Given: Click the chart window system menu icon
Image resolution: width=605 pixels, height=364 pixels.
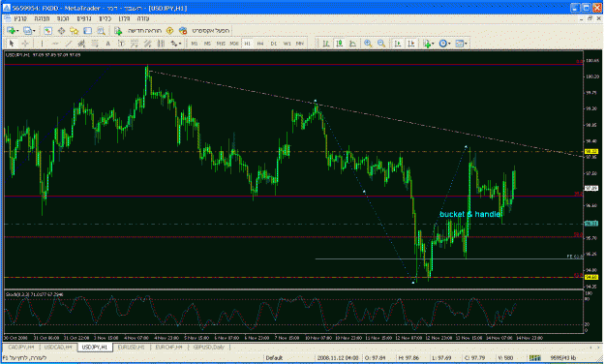Looking at the screenshot, I should pyautogui.click(x=7, y=18).
